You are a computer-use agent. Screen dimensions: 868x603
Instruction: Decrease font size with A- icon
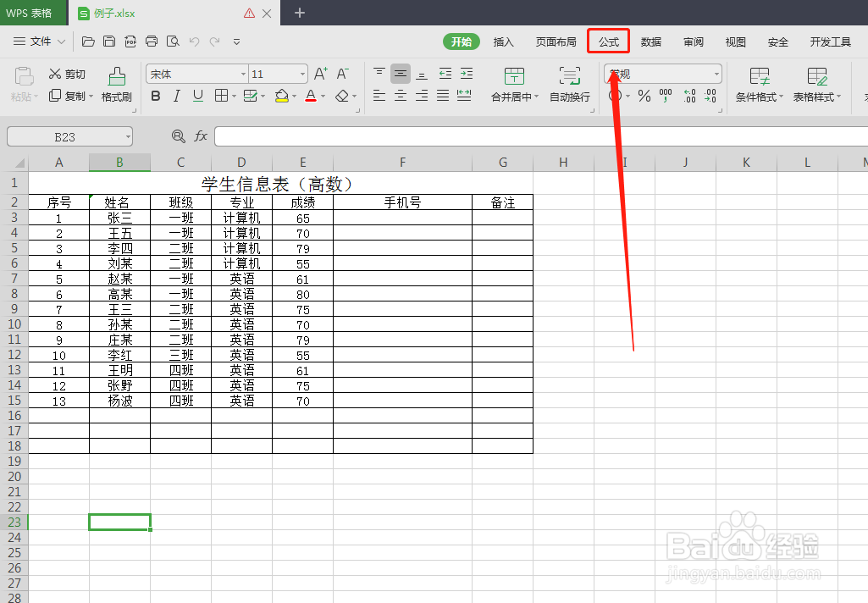(x=343, y=74)
